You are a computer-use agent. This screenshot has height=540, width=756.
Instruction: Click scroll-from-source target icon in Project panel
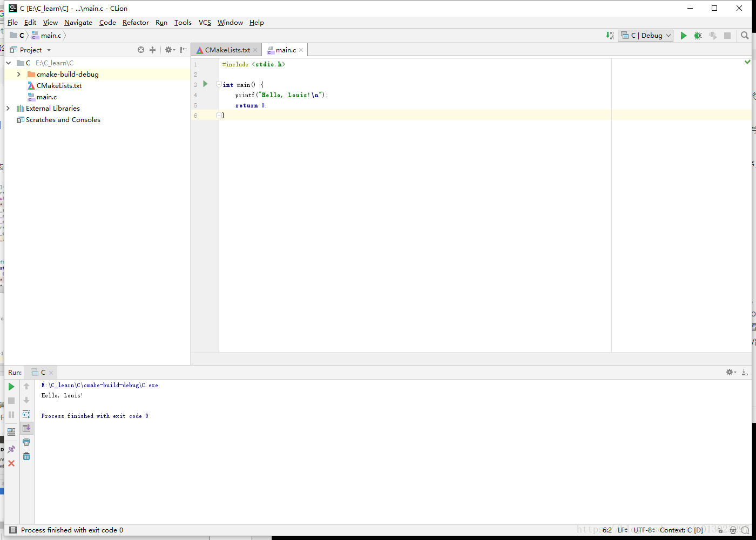pyautogui.click(x=141, y=50)
